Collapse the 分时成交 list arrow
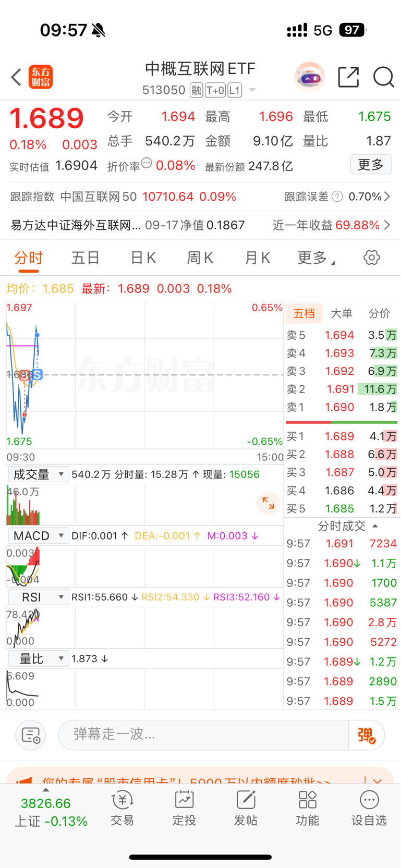This screenshot has height=868, width=401. click(375, 526)
